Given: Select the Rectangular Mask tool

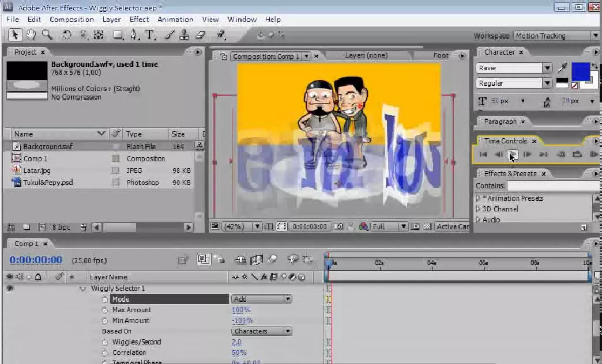Looking at the screenshot, I should [x=118, y=35].
